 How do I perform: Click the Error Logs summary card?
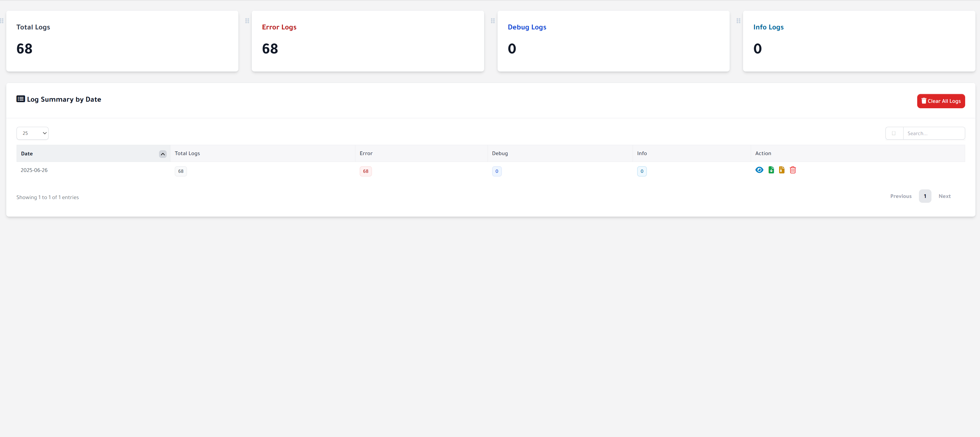click(x=367, y=41)
